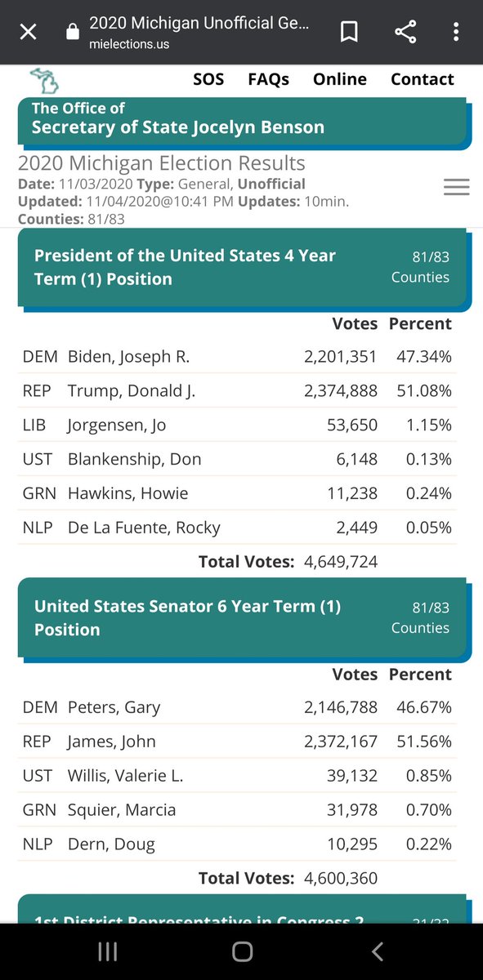
Task: Open the three-dot browser overflow menu
Action: [456, 33]
